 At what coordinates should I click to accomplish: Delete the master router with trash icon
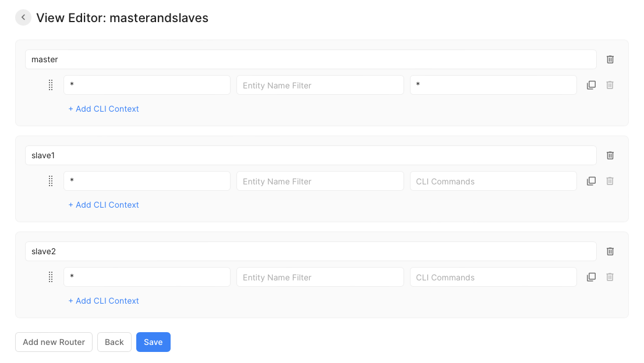(x=610, y=59)
